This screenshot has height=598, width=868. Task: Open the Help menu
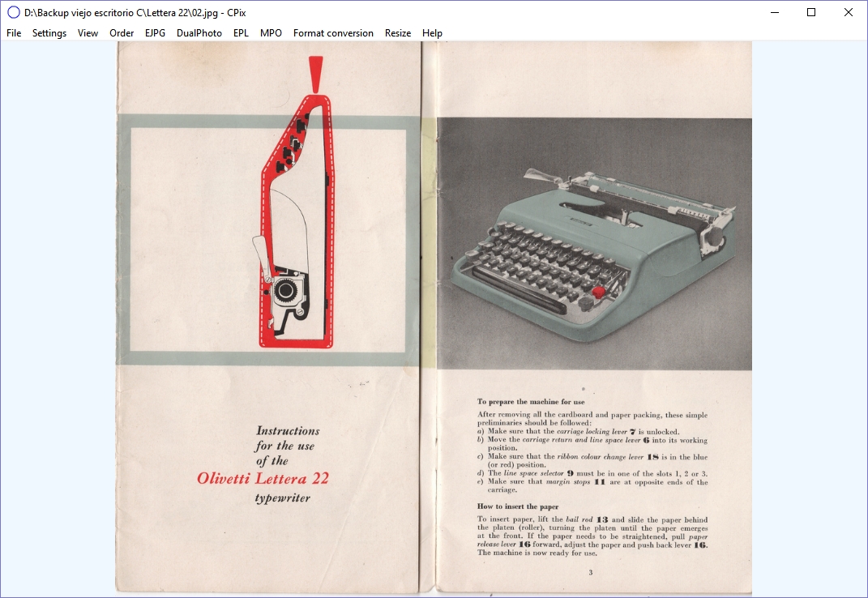tap(432, 33)
